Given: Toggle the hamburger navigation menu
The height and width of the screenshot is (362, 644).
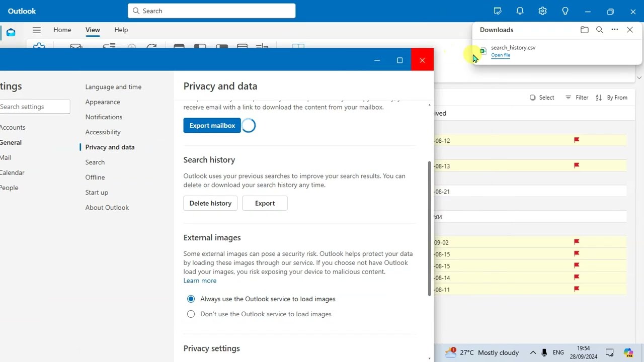Looking at the screenshot, I should coord(37,30).
